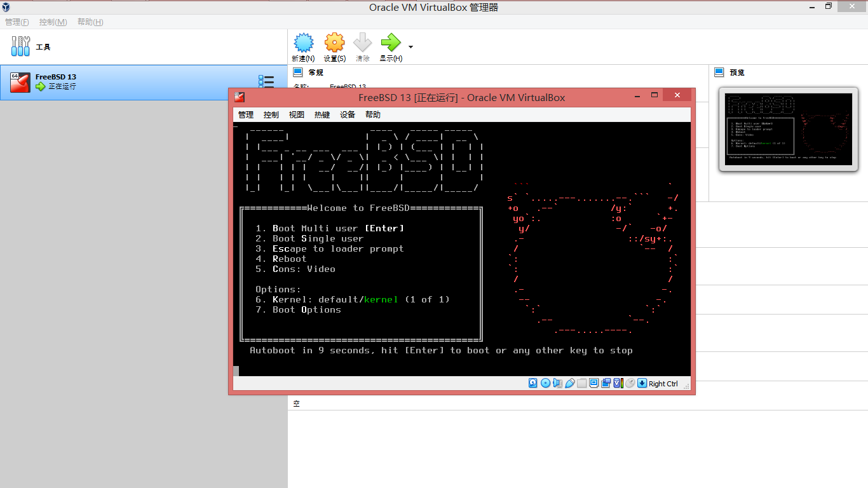Screen dimensions: 868x488
Task: Click the display icon in the VM status bar
Action: pos(593,383)
